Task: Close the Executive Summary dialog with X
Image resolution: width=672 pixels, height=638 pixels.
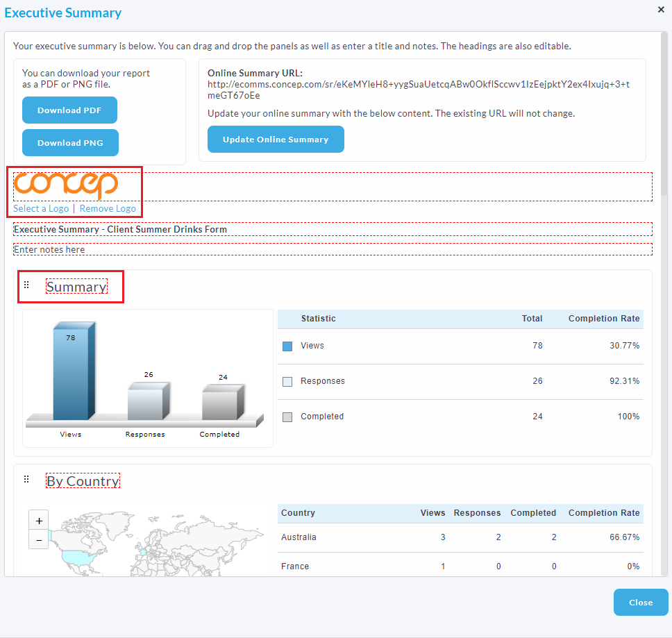Action: pos(660,10)
